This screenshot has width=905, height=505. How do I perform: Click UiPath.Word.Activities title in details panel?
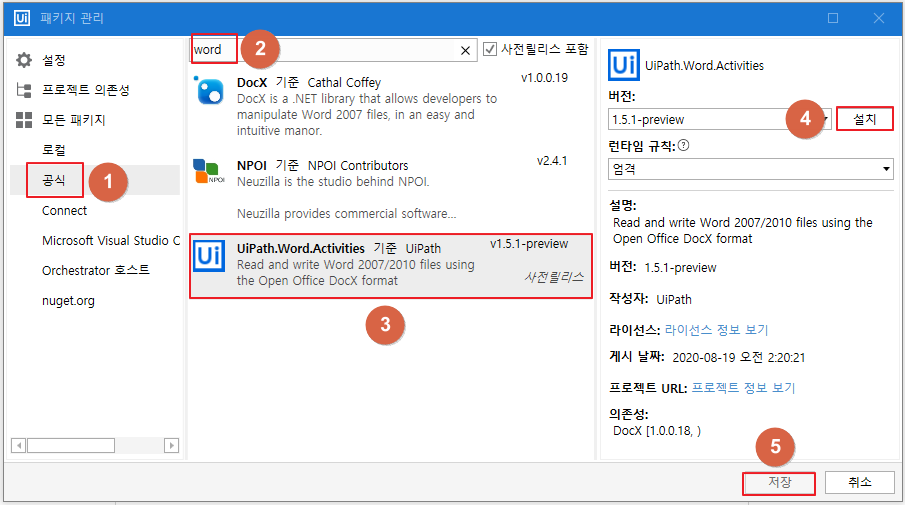click(x=704, y=66)
